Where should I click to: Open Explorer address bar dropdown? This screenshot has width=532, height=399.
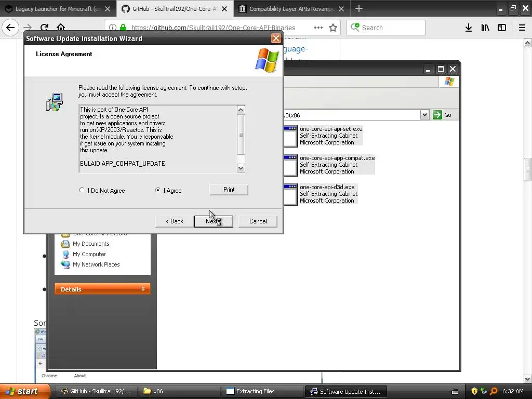pos(424,115)
